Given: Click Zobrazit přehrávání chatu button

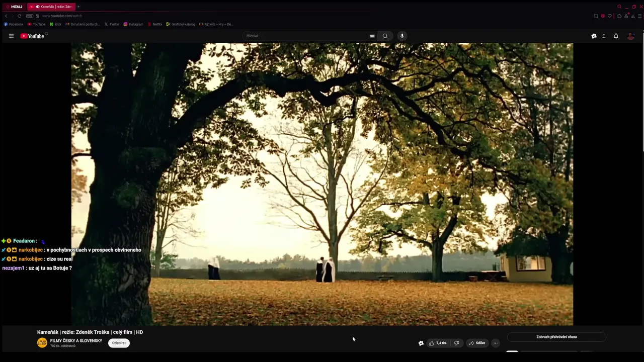Looking at the screenshot, I should click(x=556, y=337).
